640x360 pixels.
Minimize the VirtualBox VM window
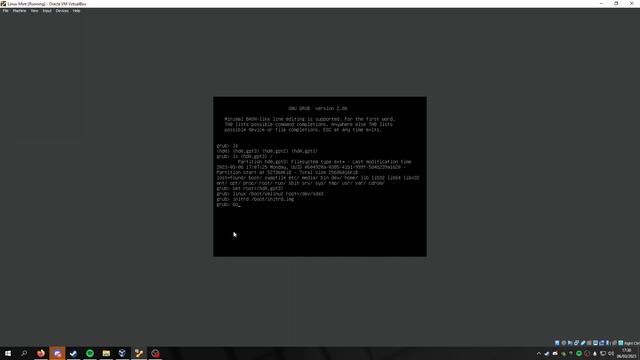click(601, 4)
